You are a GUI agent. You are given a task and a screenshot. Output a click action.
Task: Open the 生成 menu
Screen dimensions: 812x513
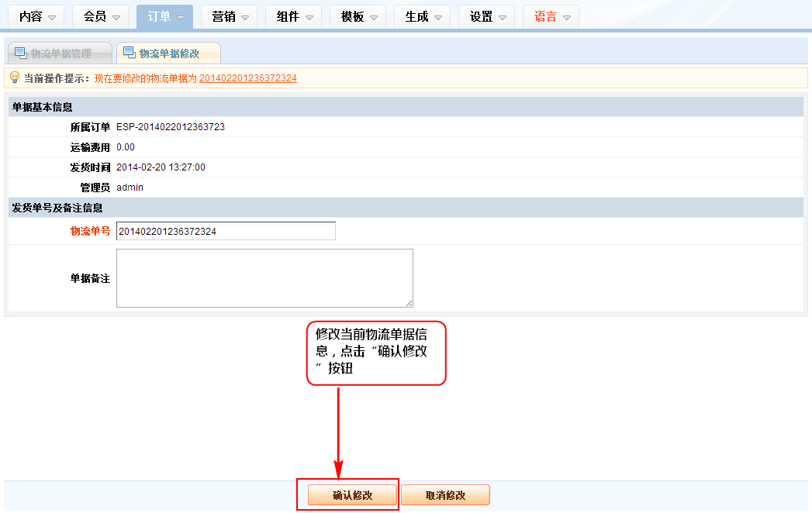click(422, 16)
